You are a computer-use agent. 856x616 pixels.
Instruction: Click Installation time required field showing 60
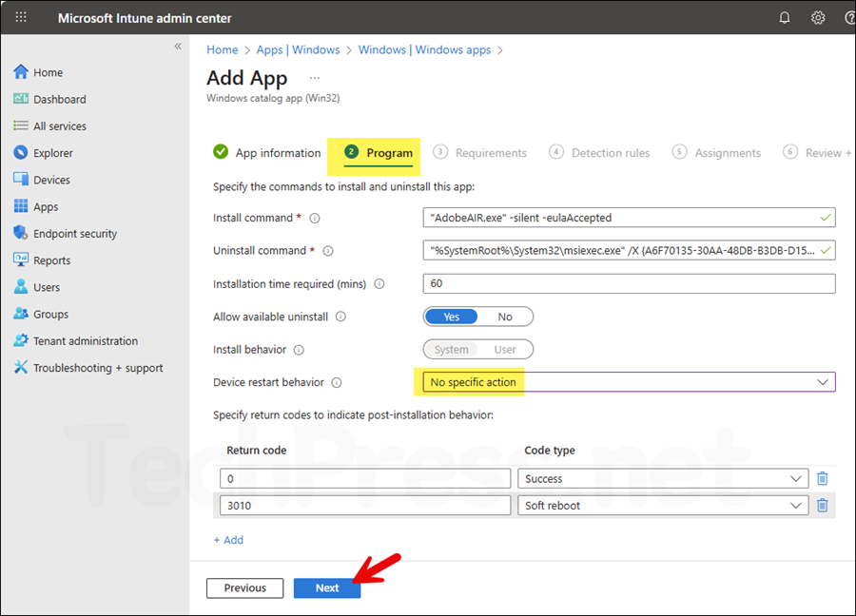click(x=629, y=283)
